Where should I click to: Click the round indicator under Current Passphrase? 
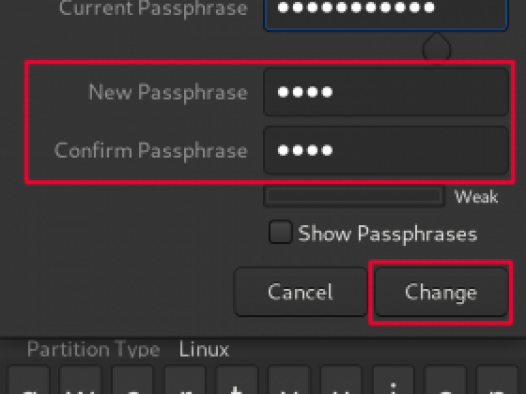tap(437, 48)
